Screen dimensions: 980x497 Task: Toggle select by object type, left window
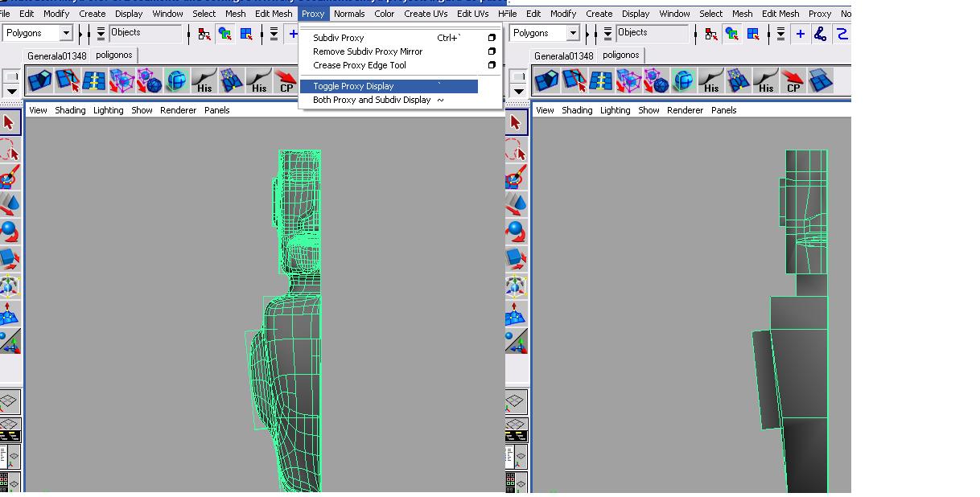click(x=224, y=34)
